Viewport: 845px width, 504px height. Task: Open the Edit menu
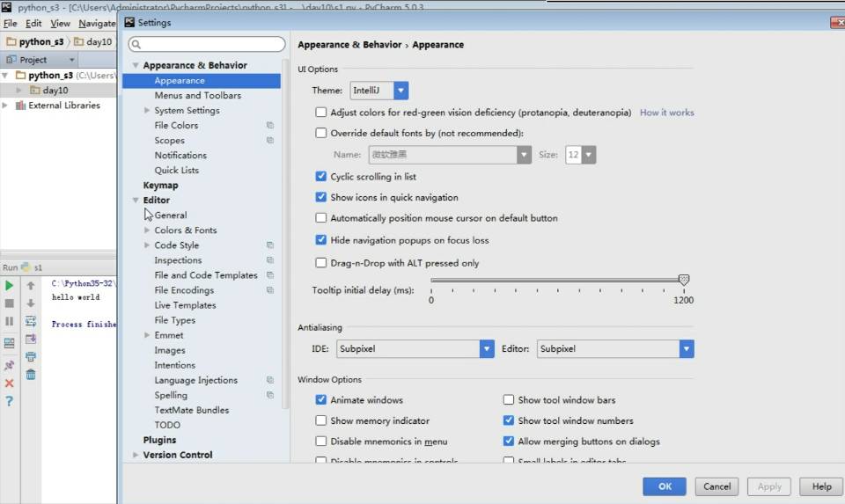(33, 24)
